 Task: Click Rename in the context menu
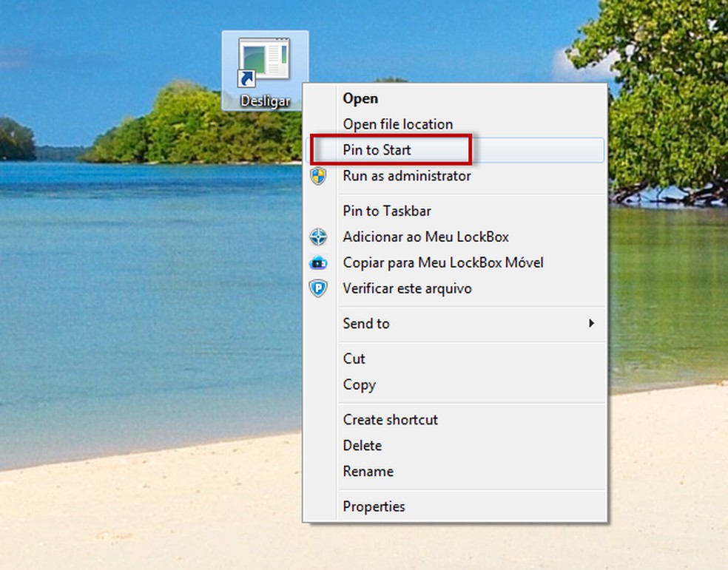click(368, 471)
